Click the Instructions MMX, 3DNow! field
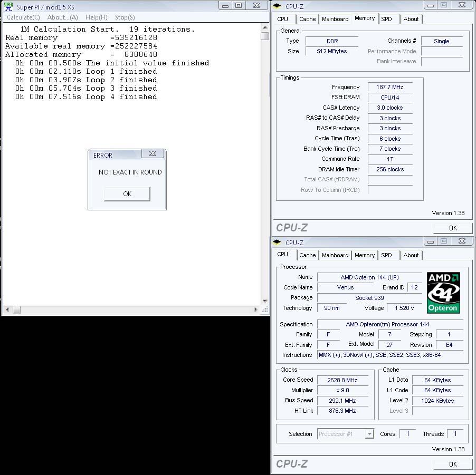476x475 pixels. pos(390,355)
